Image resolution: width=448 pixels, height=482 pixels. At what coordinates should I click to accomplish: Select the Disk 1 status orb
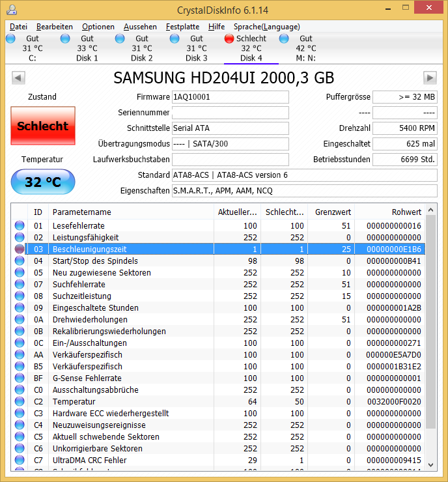coord(65,38)
